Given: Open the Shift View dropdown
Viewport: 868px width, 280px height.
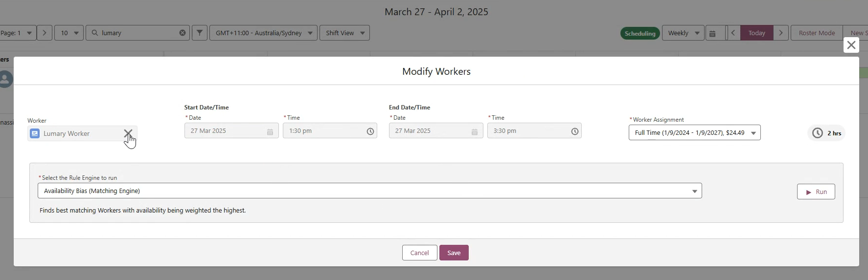Looking at the screenshot, I should tap(344, 33).
